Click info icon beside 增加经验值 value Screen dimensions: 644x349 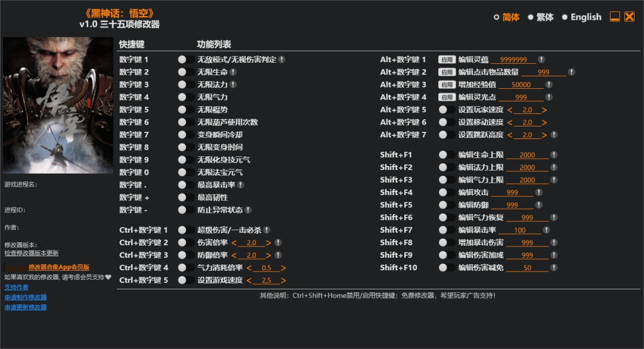[x=549, y=85]
